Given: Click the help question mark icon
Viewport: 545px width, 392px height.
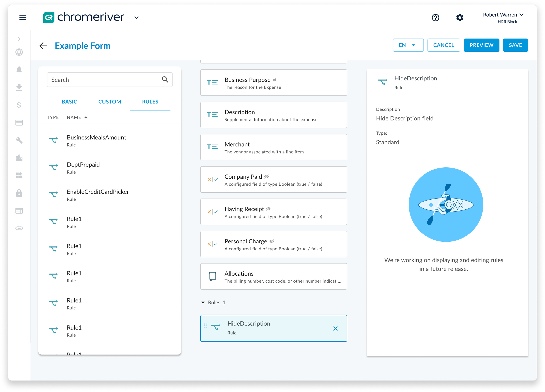Looking at the screenshot, I should pyautogui.click(x=435, y=17).
